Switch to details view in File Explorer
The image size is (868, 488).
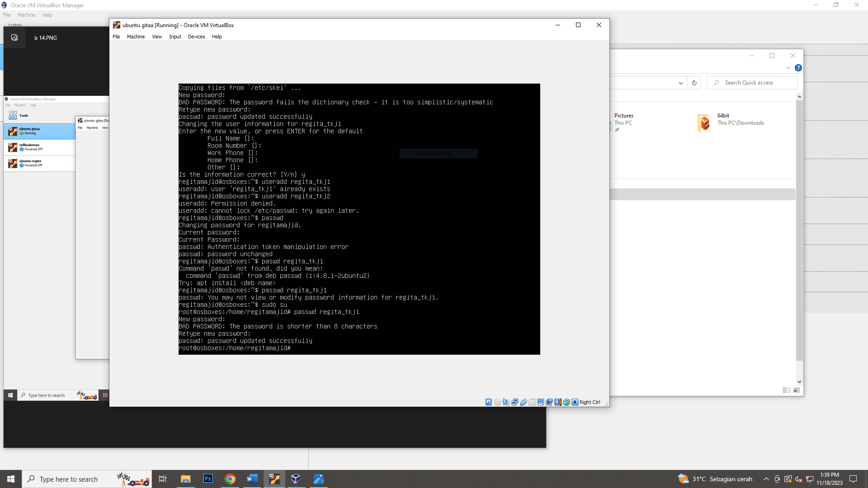point(787,390)
